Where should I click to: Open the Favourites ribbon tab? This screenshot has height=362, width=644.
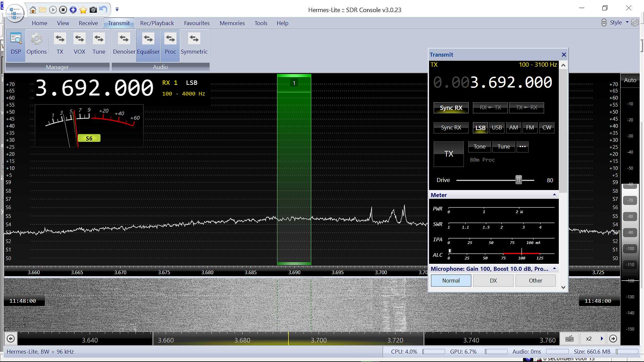(197, 23)
